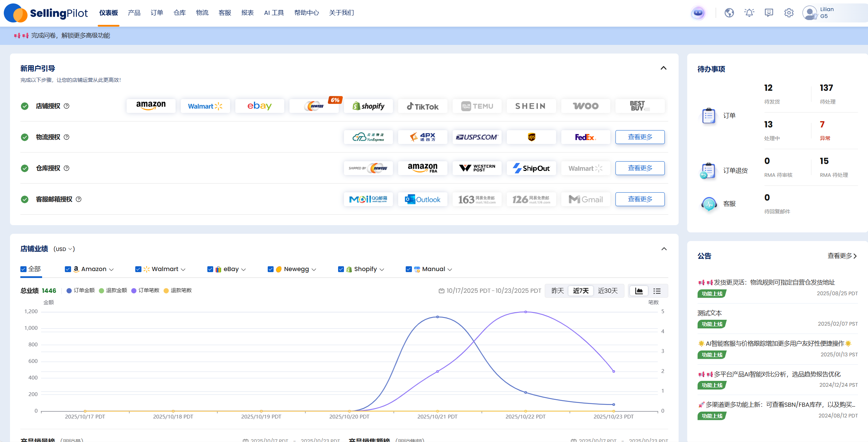Expand the eBay store dropdown arrow

244,269
